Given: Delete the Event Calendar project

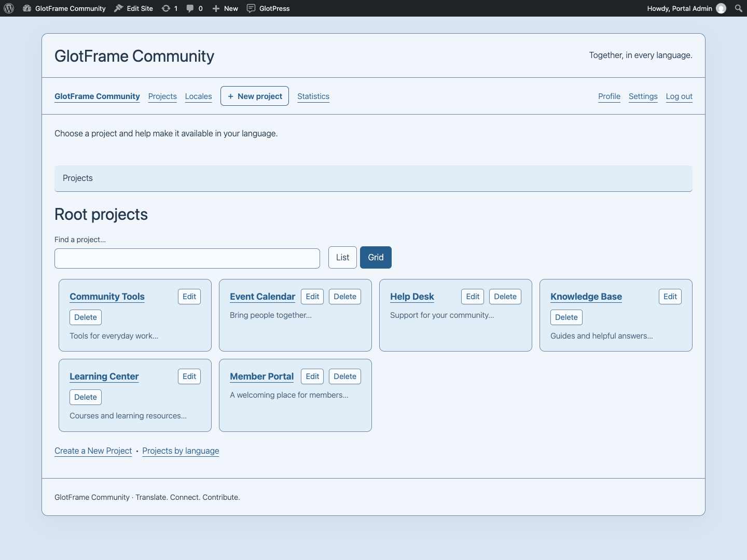Looking at the screenshot, I should (x=345, y=297).
